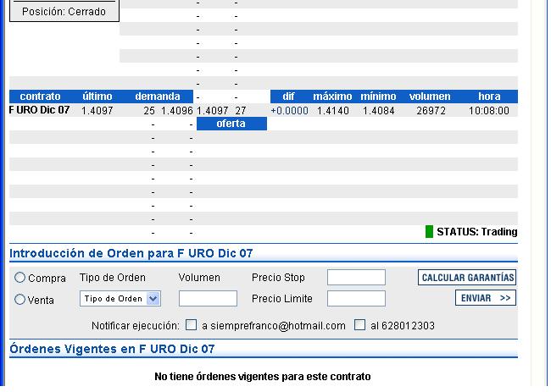The height and width of the screenshot is (392, 551).
Task: Click the Volumen input field
Action: point(208,299)
